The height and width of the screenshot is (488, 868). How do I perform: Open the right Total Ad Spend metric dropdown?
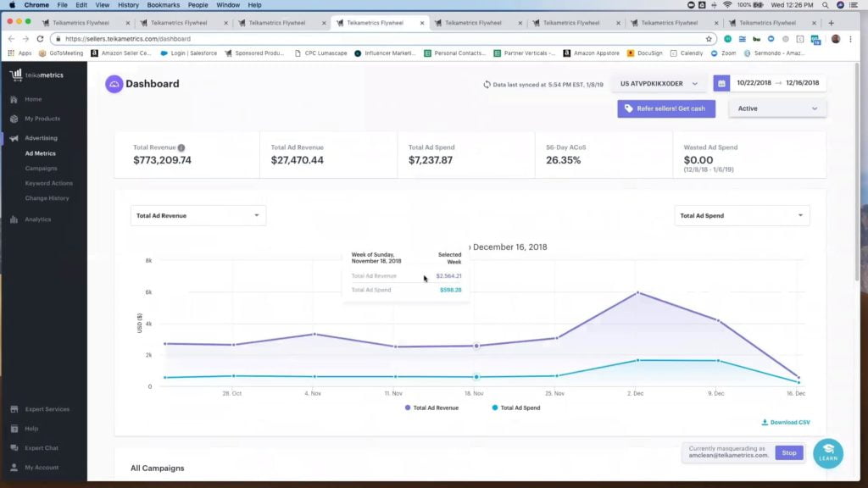pyautogui.click(x=742, y=216)
